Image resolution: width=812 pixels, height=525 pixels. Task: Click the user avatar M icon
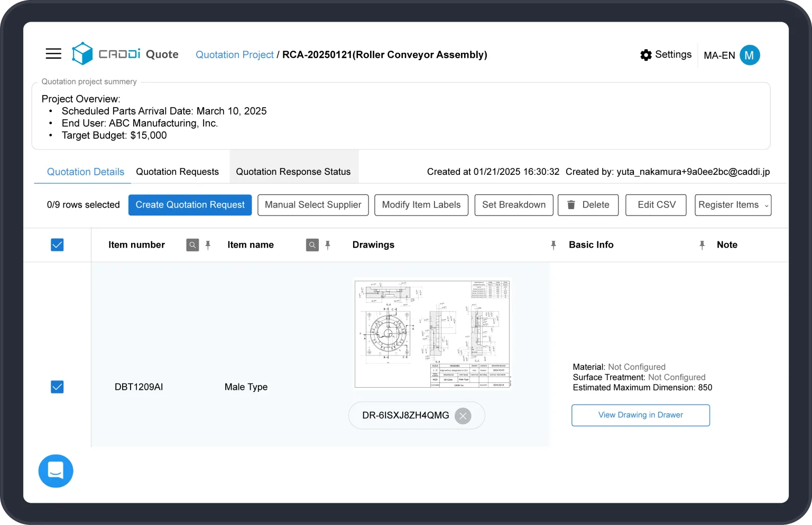pos(749,55)
